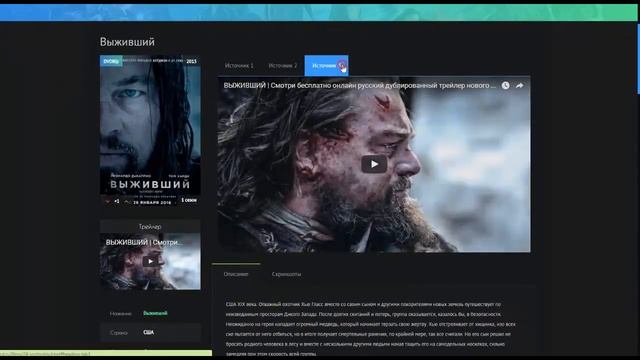Click the Трейлер panel header
The image size is (640, 360).
click(x=150, y=227)
